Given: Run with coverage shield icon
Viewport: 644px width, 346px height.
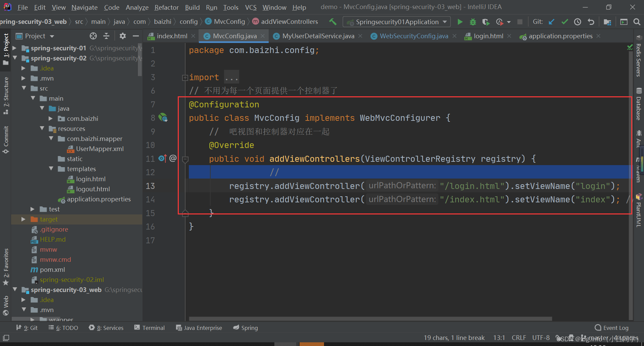Looking at the screenshot, I should [485, 22].
